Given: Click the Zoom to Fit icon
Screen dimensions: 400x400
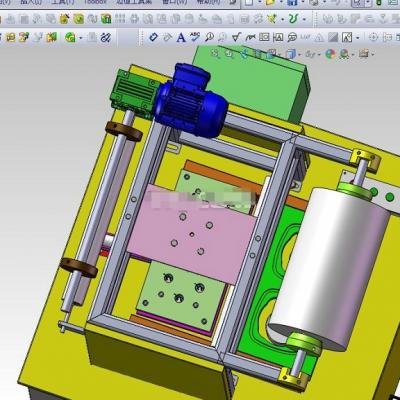Looking at the screenshot, I should coord(216,53).
